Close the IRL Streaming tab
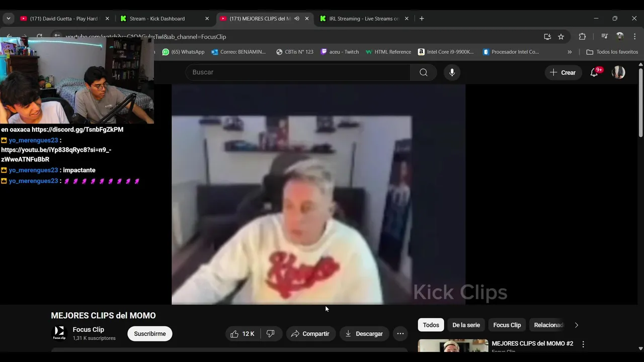This screenshot has width=644, height=362. point(407,19)
